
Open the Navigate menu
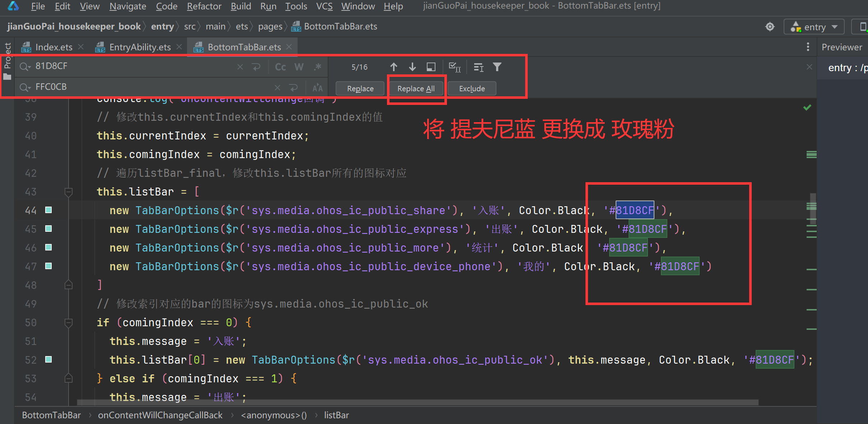coord(128,6)
